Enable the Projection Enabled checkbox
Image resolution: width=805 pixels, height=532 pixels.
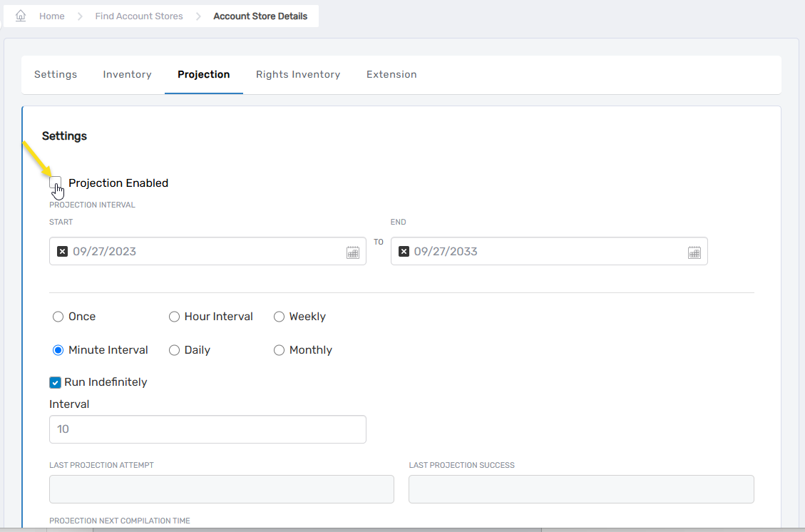click(56, 183)
